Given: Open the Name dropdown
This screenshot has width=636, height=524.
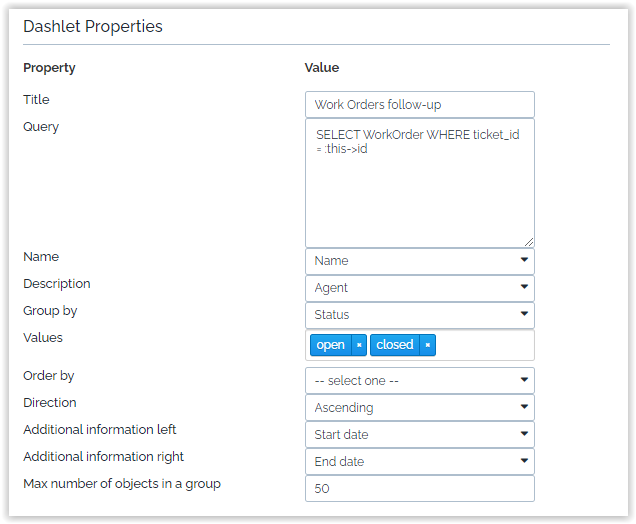Looking at the screenshot, I should point(419,261).
